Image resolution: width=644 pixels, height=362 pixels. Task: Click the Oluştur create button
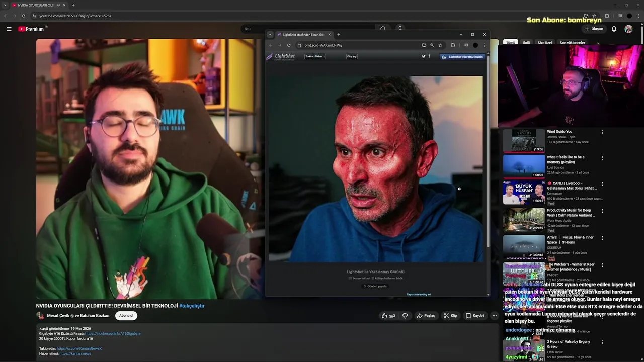pyautogui.click(x=594, y=29)
